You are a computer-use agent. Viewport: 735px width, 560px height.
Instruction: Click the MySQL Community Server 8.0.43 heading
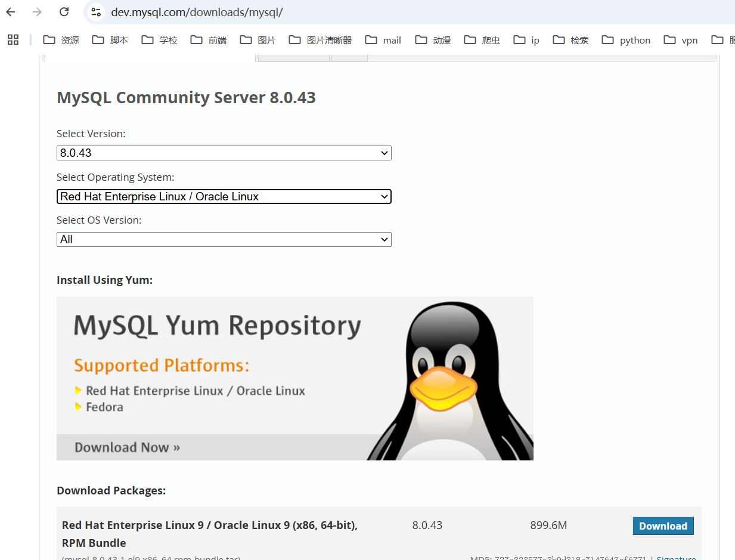pos(186,97)
